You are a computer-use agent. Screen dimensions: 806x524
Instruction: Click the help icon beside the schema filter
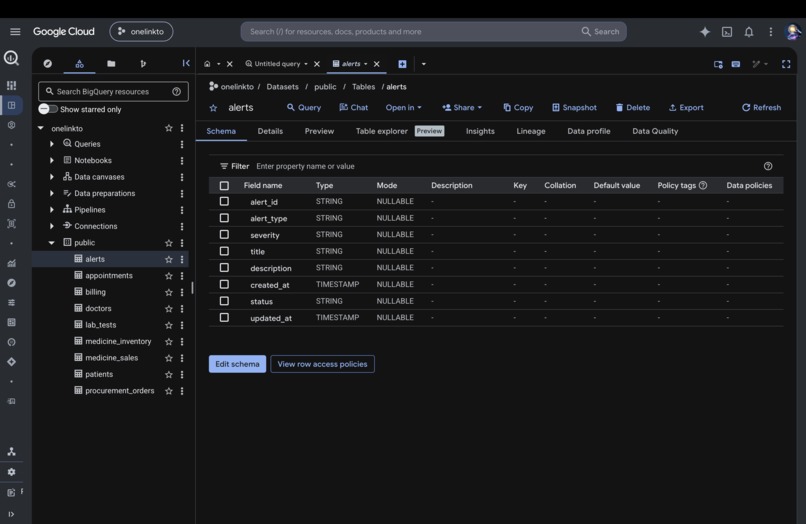pos(768,166)
